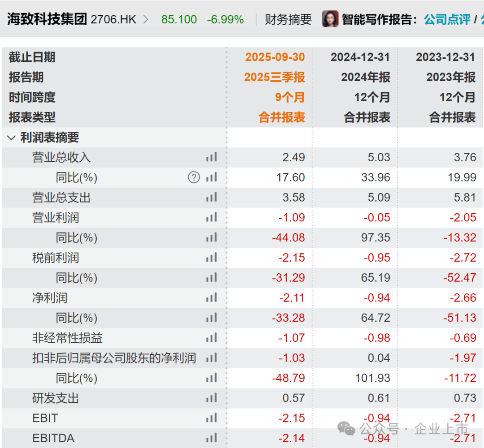Expand arrow next to 2706.HK ticker
The height and width of the screenshot is (448, 484).
(x=146, y=19)
